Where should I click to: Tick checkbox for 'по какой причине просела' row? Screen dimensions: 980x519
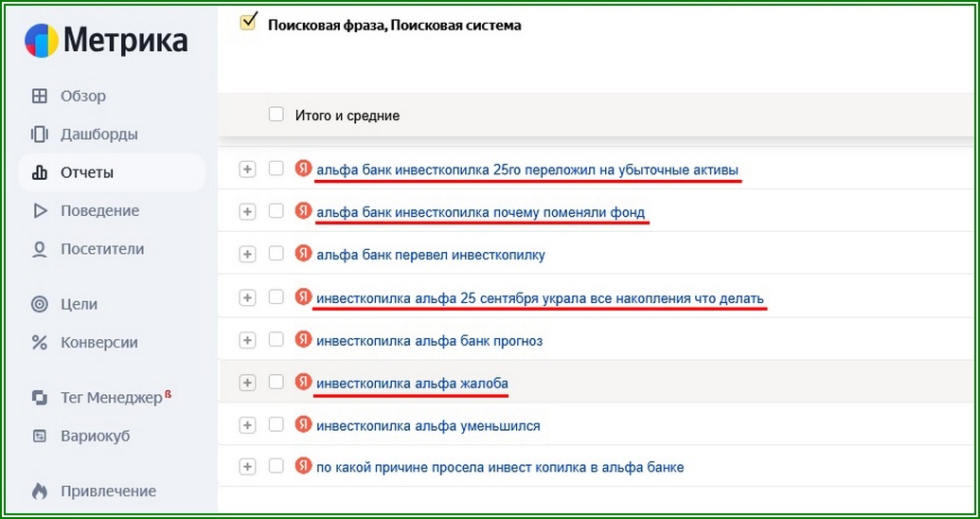click(x=276, y=466)
